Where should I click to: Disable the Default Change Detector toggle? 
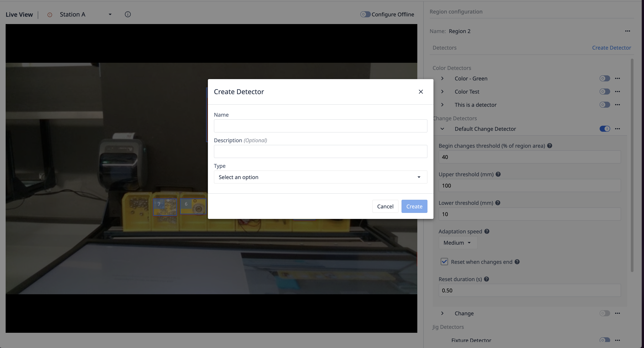coord(605,129)
